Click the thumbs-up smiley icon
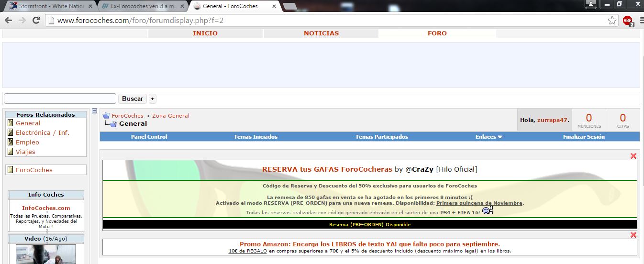 coord(488,210)
